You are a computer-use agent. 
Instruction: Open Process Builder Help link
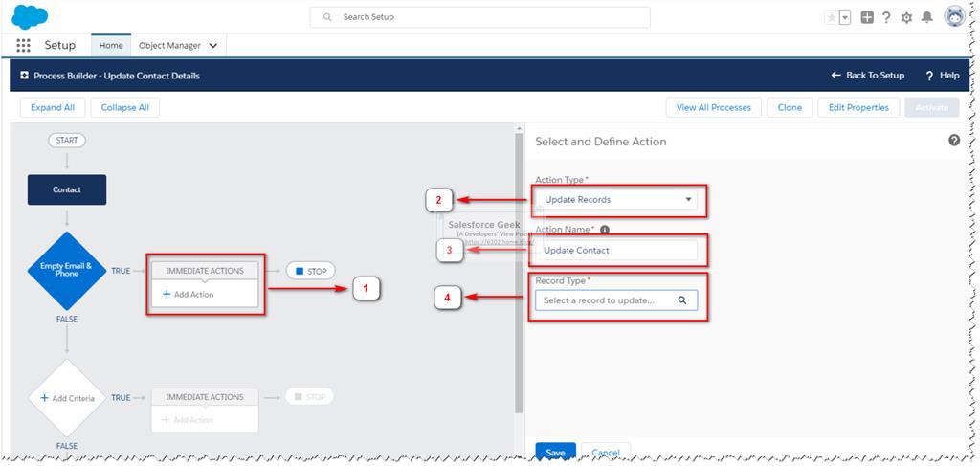point(943,75)
